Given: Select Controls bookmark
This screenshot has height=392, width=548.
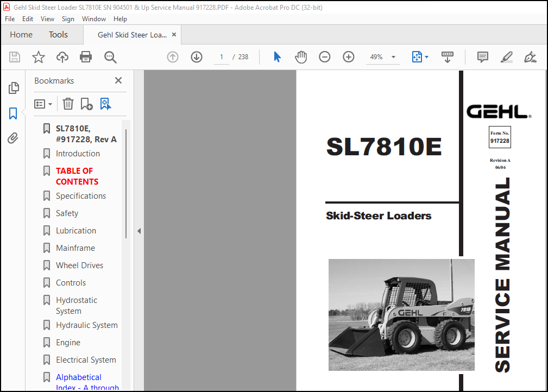Looking at the screenshot, I should tap(71, 283).
